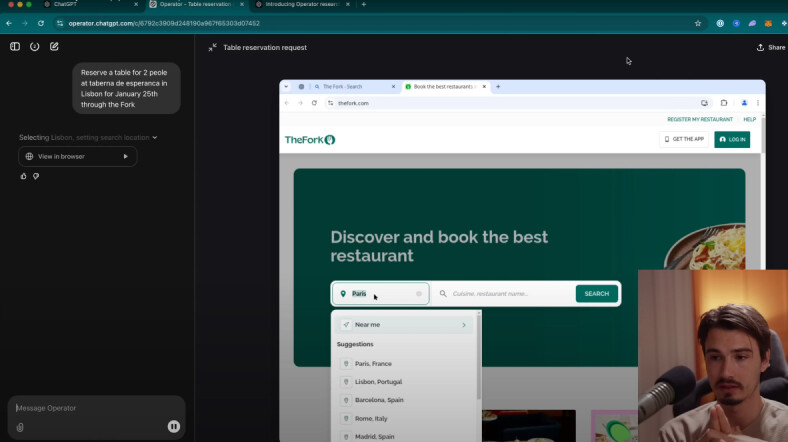Screen dimensions: 788x442
Task: Toggle the Operator sidebar panel icon
Action: pos(15,46)
